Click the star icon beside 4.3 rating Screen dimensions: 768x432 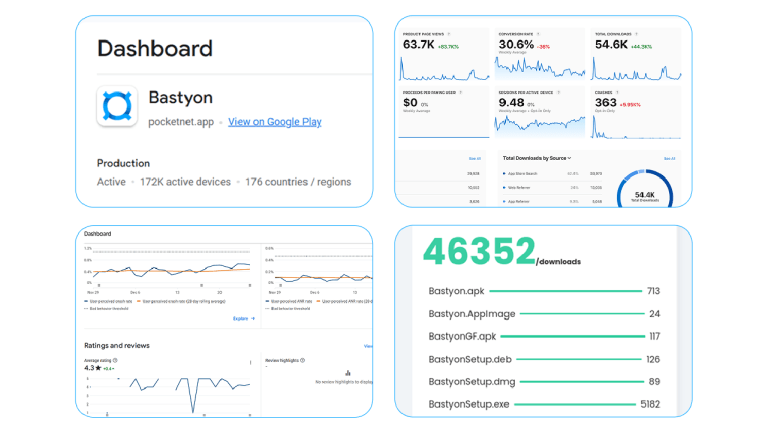point(100,369)
